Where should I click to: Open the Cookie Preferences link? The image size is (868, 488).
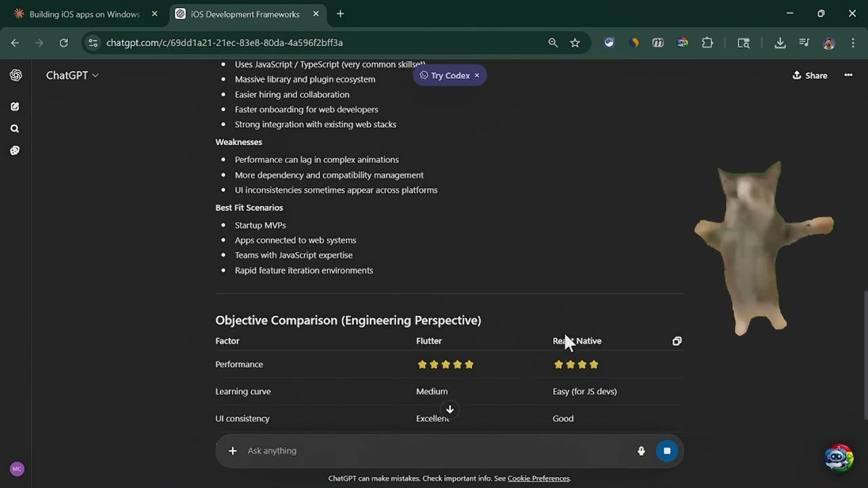click(538, 478)
